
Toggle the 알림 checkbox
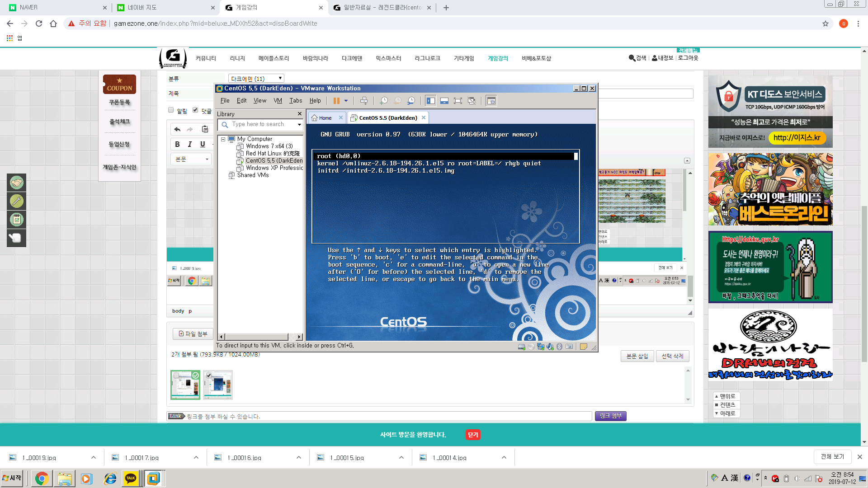tap(171, 110)
